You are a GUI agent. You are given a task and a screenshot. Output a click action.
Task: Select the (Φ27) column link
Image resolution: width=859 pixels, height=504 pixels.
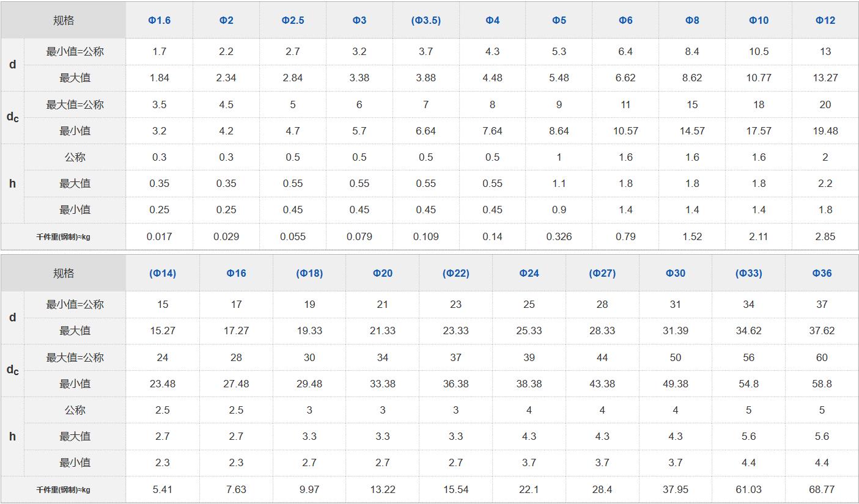[x=602, y=273]
